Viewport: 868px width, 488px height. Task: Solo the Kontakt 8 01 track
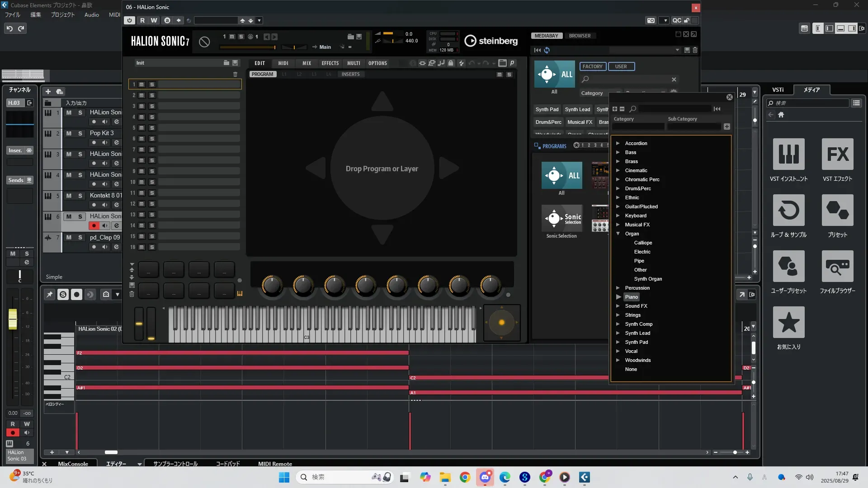pos(80,196)
